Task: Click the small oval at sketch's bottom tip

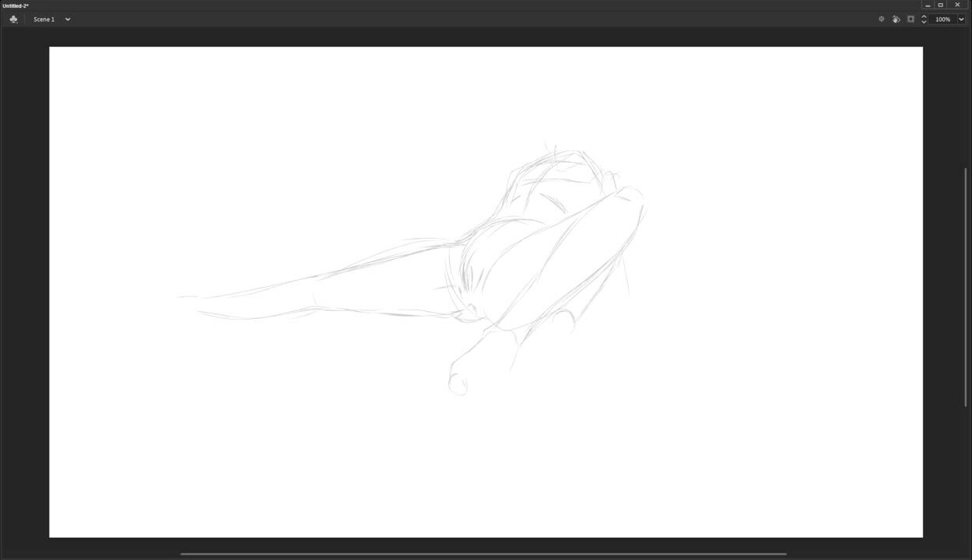Action: 458,384
